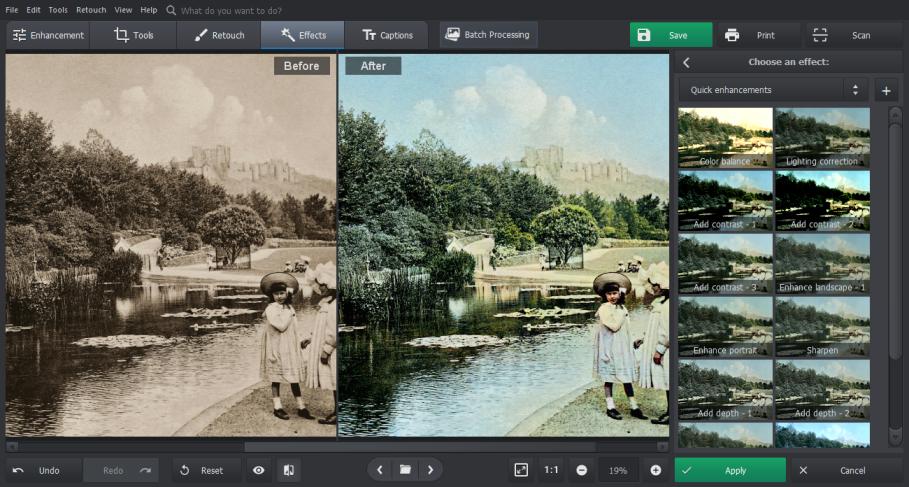The height and width of the screenshot is (487, 909).
Task: Set zoom to 1:1 actual size
Action: [551, 470]
